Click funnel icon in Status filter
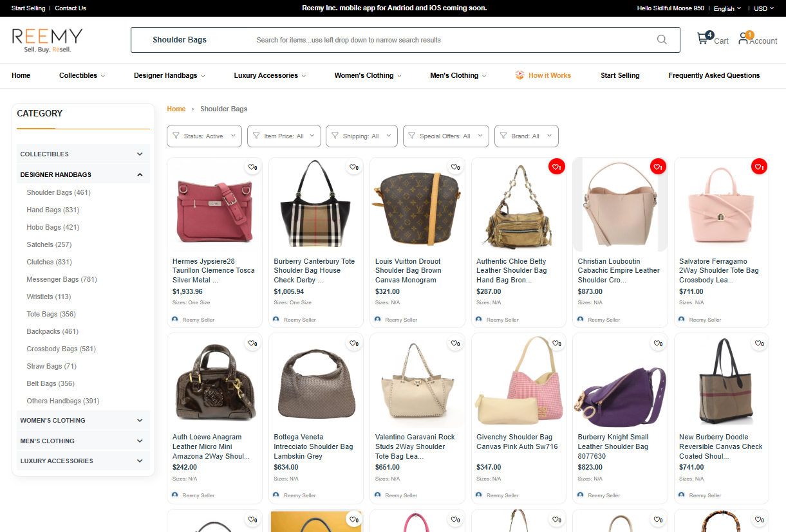The width and height of the screenshot is (786, 532). (x=176, y=136)
